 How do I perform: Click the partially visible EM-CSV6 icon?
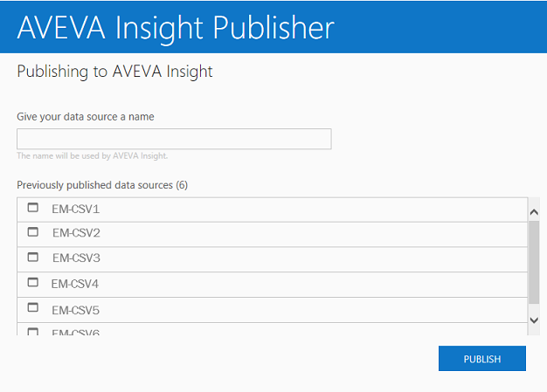34,332
